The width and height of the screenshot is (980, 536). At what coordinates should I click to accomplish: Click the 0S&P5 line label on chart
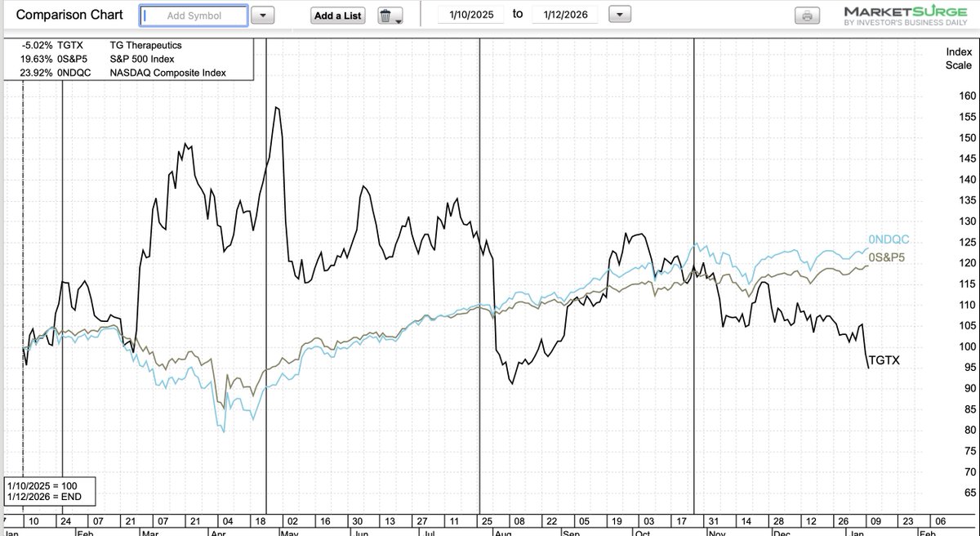(889, 257)
